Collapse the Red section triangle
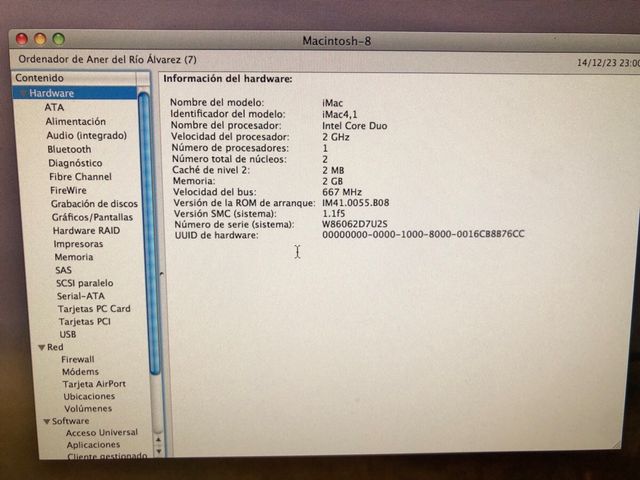 click(42, 347)
